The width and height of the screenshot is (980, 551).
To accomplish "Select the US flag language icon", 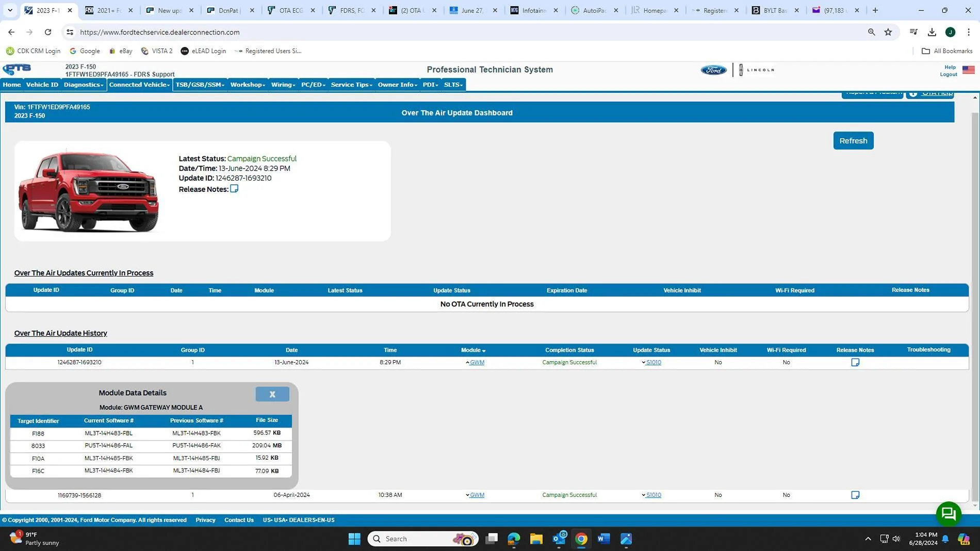I will (969, 70).
